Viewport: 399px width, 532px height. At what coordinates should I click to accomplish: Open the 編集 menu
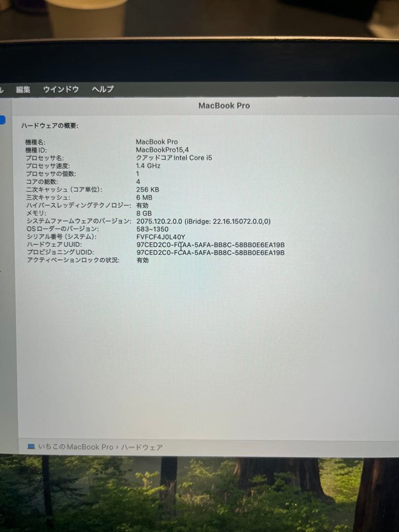point(24,89)
